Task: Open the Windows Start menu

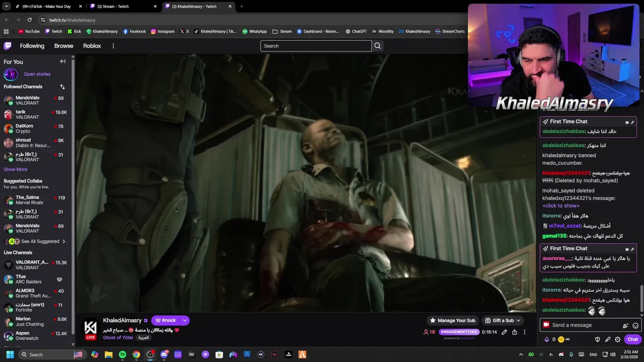Action: (x=10, y=354)
